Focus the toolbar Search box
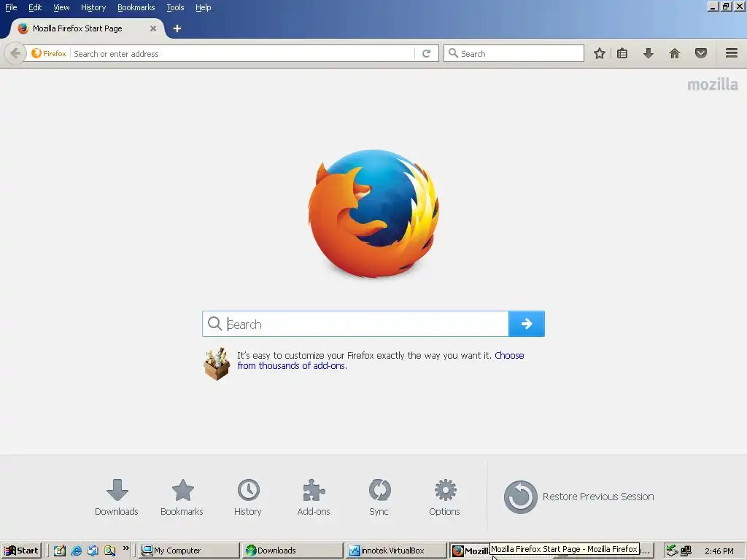 (514, 54)
